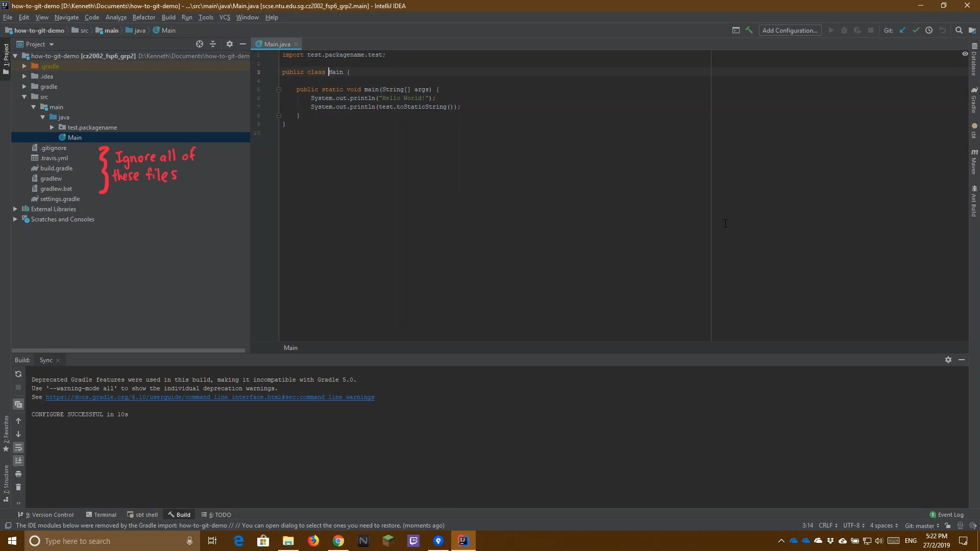This screenshot has width=980, height=551.
Task: Open the UTF-8 encoding dropdown
Action: click(854, 525)
